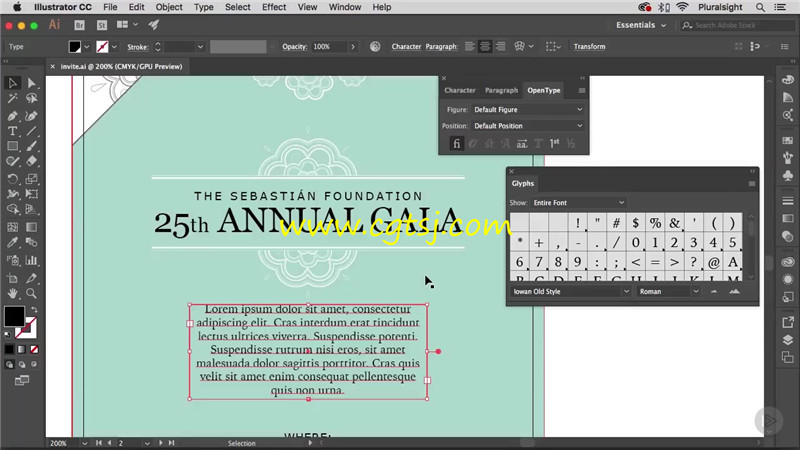Screen dimensions: 800x450
Task: Open the Type menu
Action: coord(204,7)
